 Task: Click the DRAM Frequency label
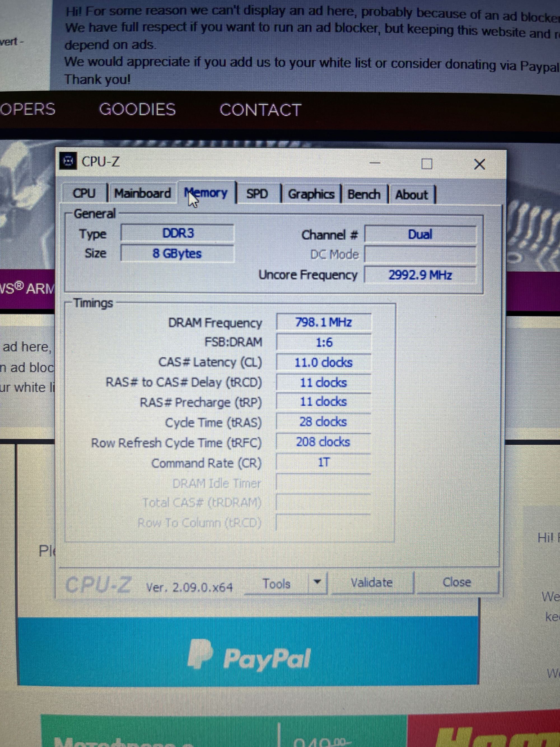(215, 323)
